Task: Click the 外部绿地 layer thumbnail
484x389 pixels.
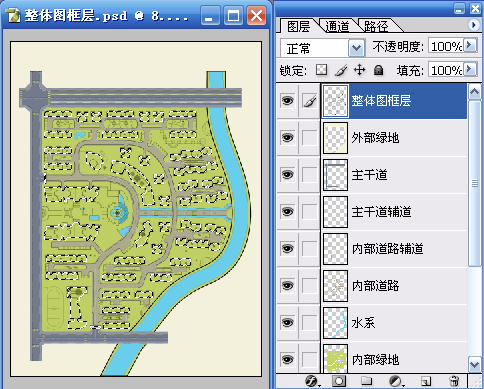Action: click(335, 138)
